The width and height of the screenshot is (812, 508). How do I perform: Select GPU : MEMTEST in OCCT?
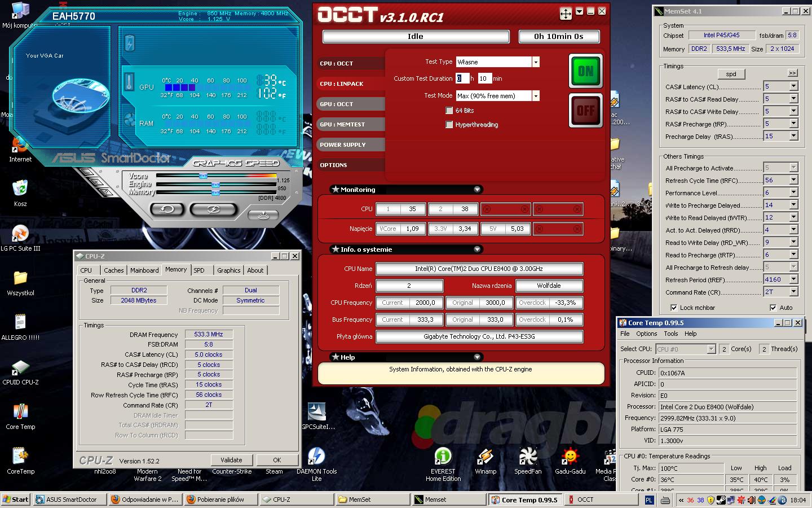tap(351, 124)
